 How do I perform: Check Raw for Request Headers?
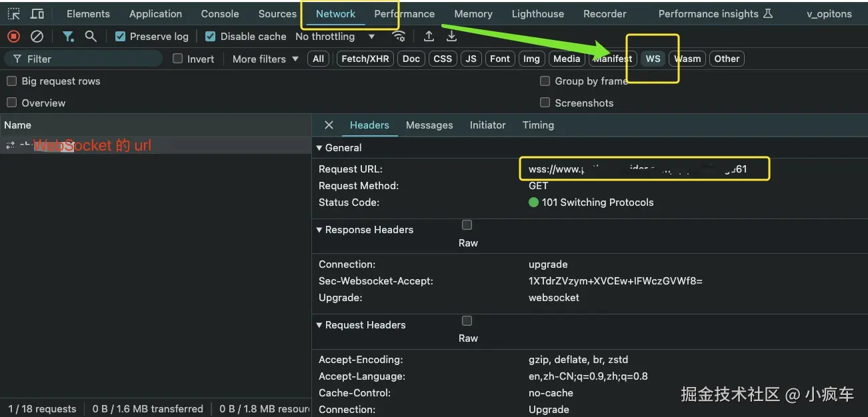[x=467, y=321]
